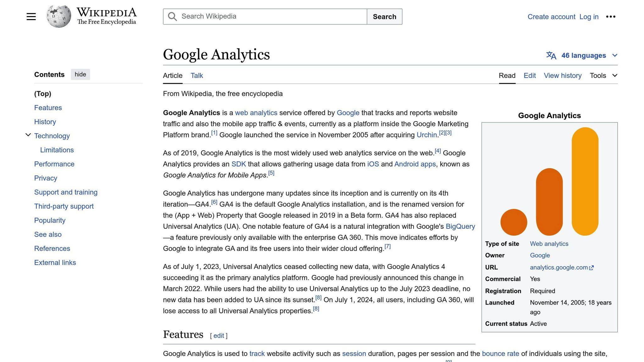Click the Create account link
644x362 pixels.
(x=551, y=17)
